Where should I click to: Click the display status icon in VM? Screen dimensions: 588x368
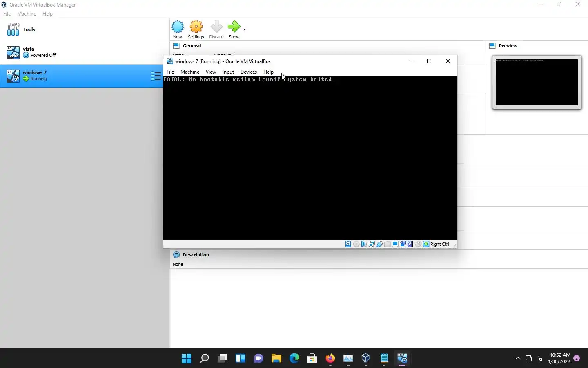point(395,244)
